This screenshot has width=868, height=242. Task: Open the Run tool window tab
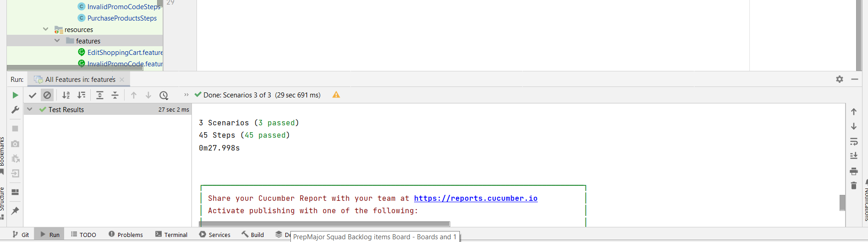[50, 235]
